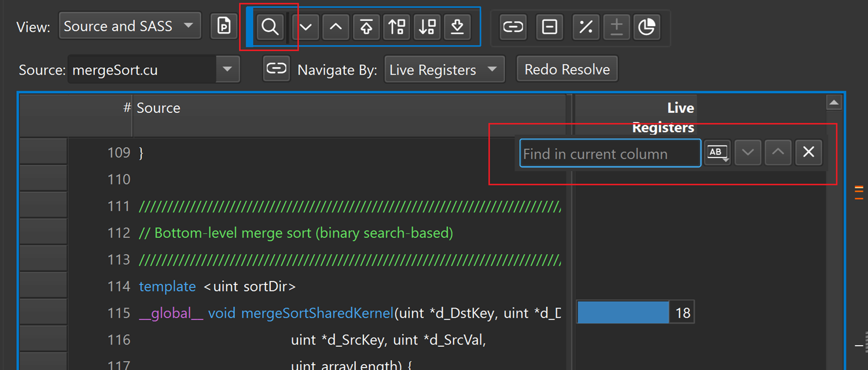868x370 pixels.
Task: Open the View Source and SASS dropdown
Action: (130, 25)
